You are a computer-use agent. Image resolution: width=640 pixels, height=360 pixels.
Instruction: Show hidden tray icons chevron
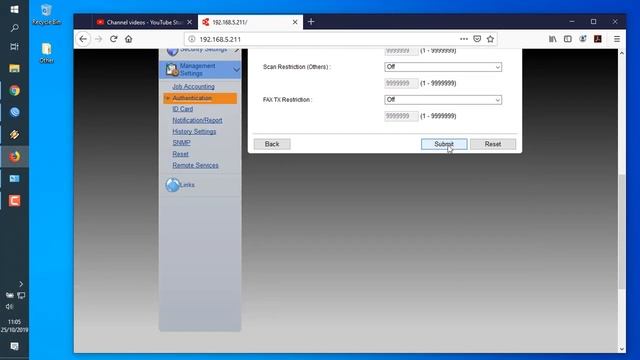coord(21,284)
